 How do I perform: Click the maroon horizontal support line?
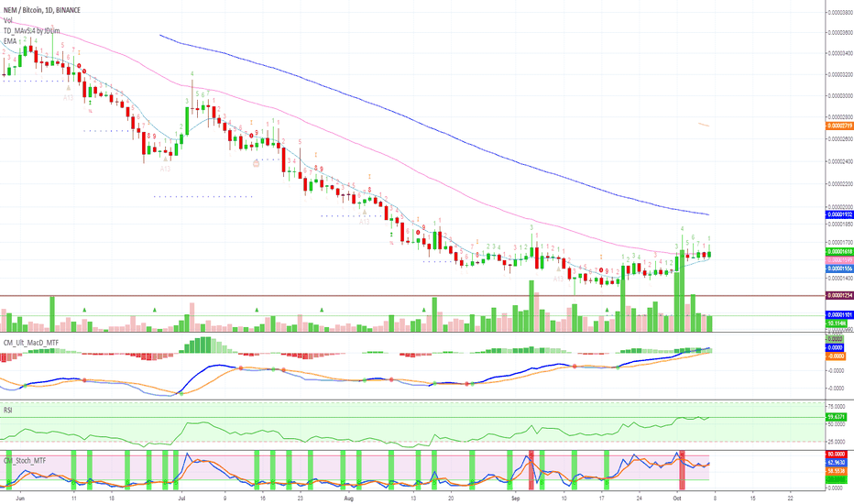pos(413,296)
